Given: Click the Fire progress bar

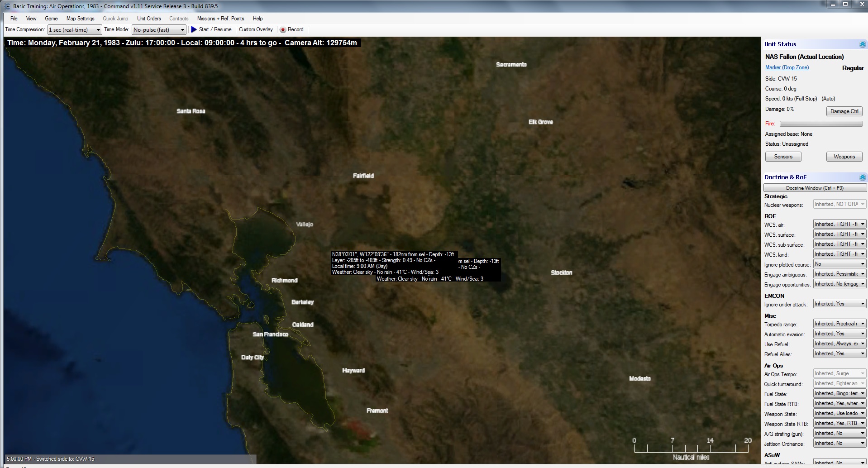Looking at the screenshot, I should 820,124.
